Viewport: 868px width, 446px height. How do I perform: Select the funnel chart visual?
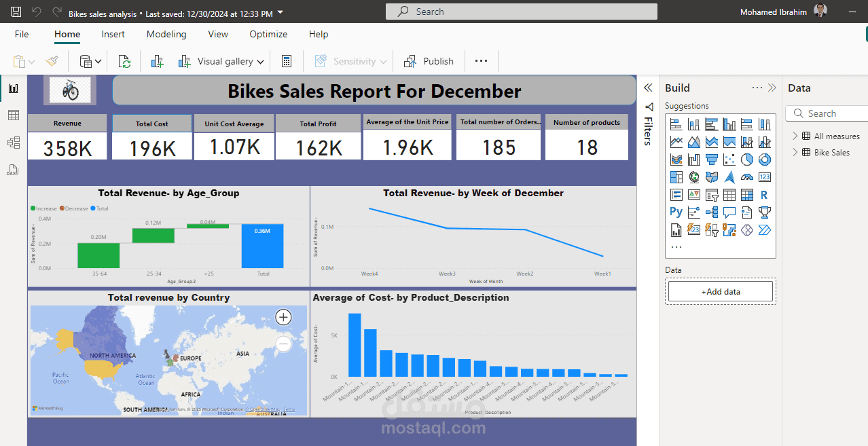click(711, 159)
